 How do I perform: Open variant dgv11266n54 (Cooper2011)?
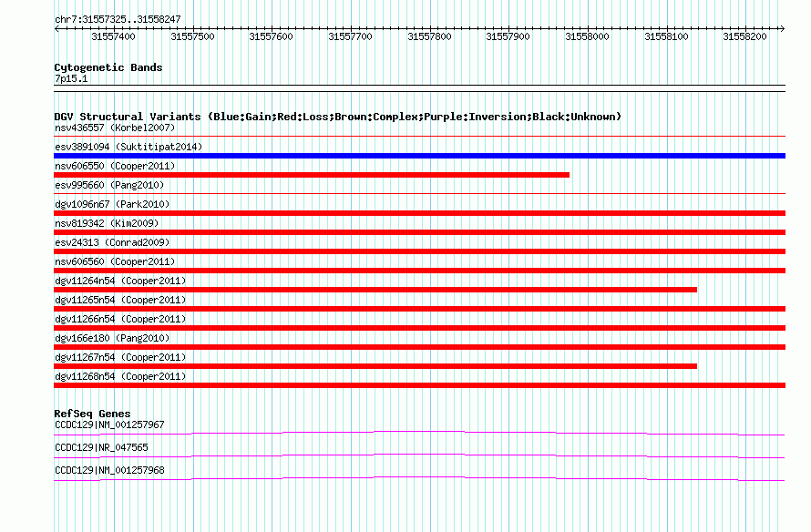click(x=120, y=319)
